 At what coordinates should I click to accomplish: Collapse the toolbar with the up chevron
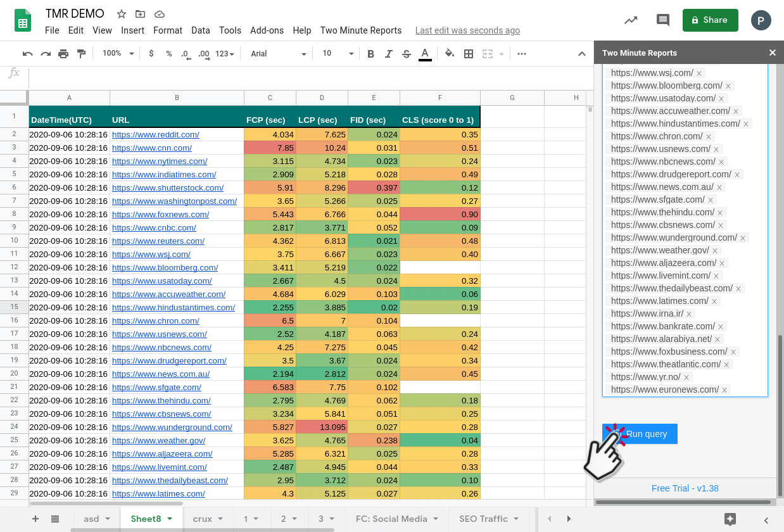point(581,54)
